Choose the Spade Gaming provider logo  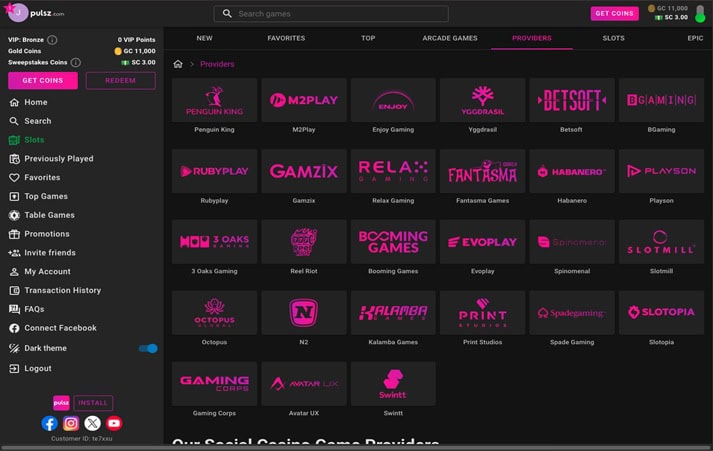572,313
